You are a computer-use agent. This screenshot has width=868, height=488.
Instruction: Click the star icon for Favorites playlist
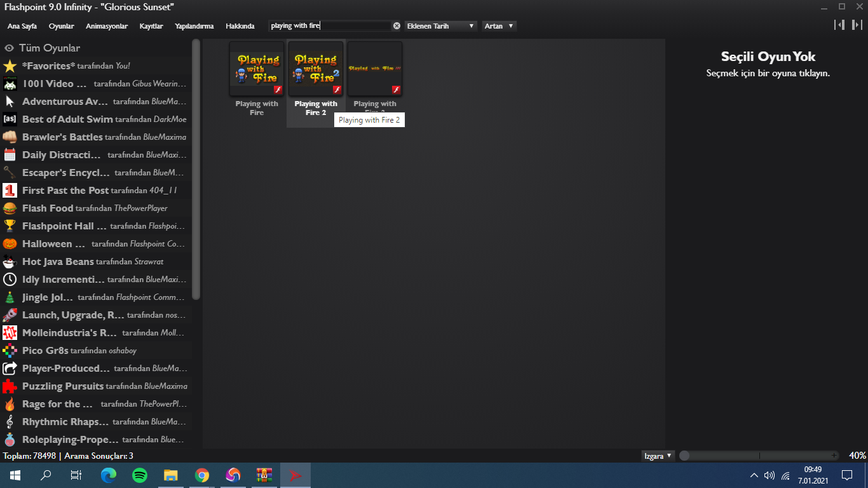click(10, 66)
